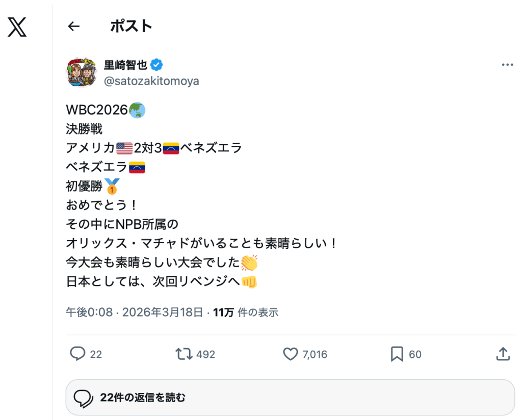Toggle repost on this post
This screenshot has height=420, width=522.
click(181, 354)
